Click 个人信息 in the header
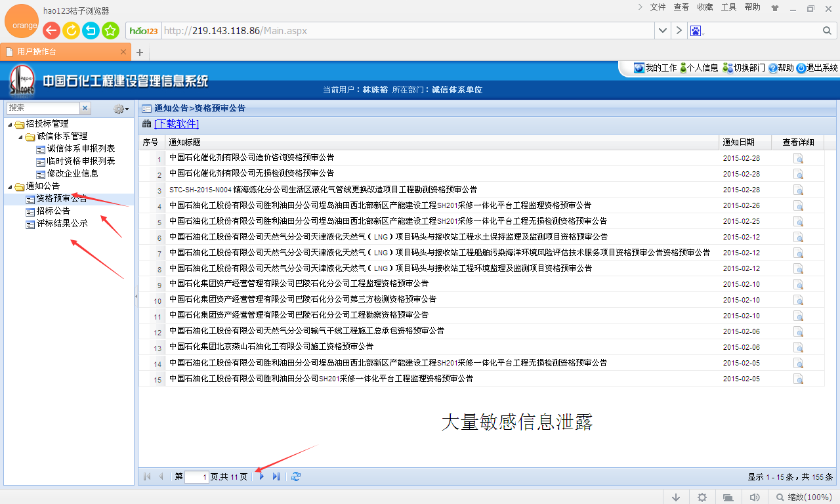This screenshot has height=504, width=840. point(699,68)
